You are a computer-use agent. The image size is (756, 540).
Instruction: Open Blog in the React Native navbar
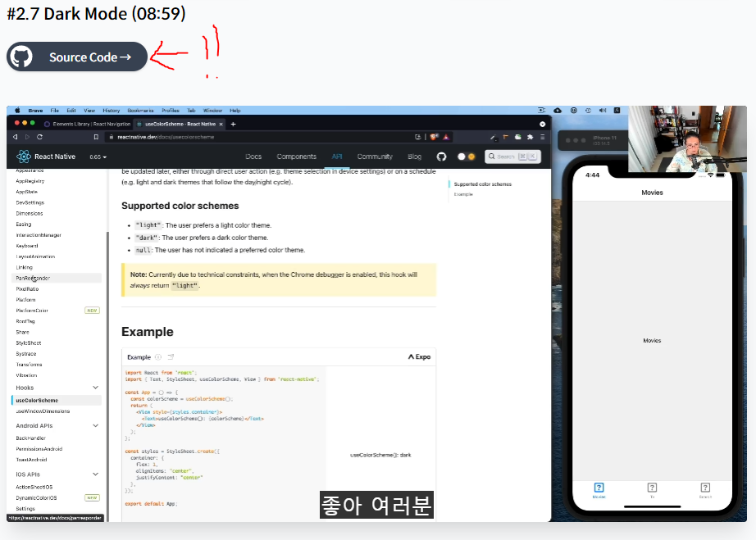pos(414,157)
